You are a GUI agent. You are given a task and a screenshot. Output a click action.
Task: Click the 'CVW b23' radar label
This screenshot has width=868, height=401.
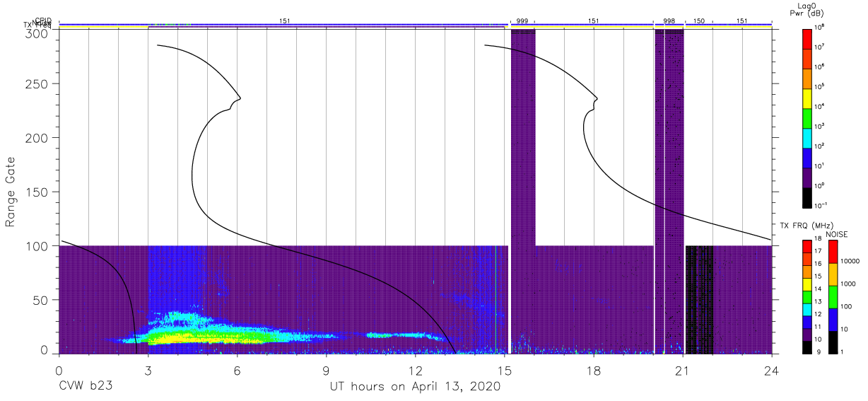tap(85, 387)
